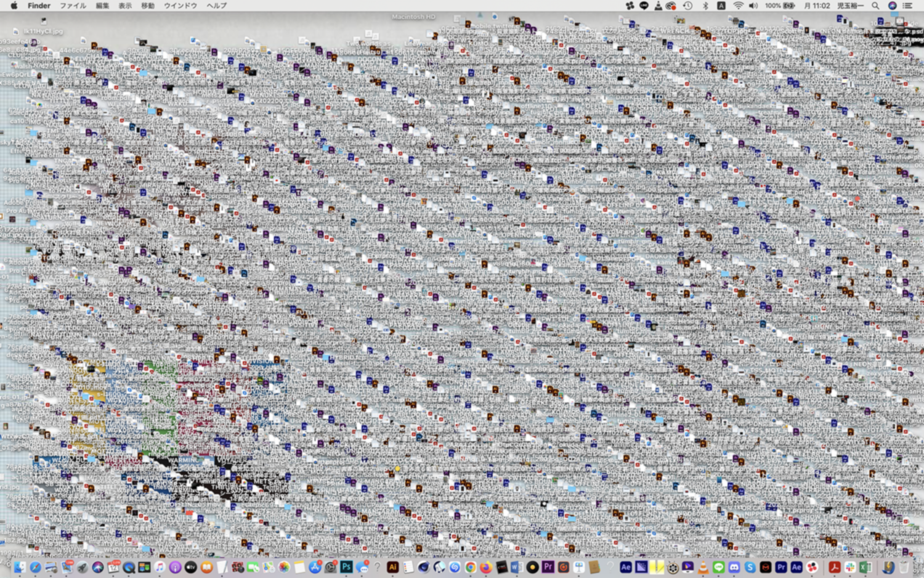This screenshot has height=578, width=924.
Task: Open Messages app in the Dock
Action: click(x=362, y=567)
